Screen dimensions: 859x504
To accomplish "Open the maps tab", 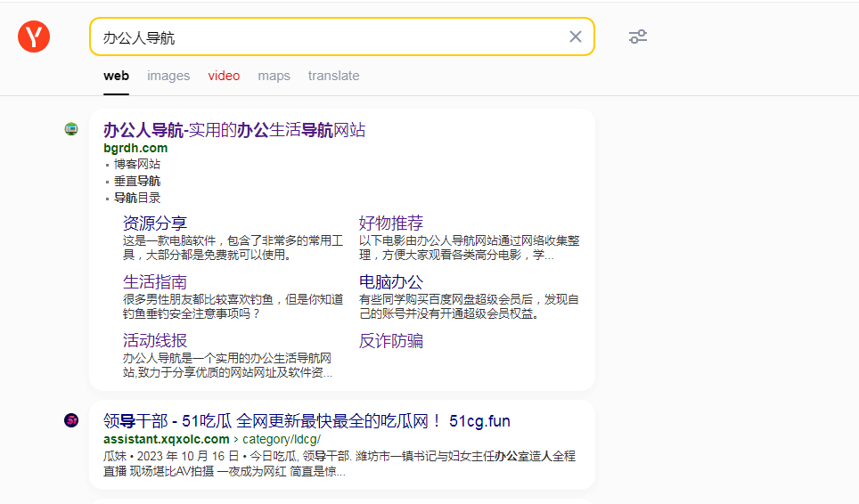I will pos(274,76).
